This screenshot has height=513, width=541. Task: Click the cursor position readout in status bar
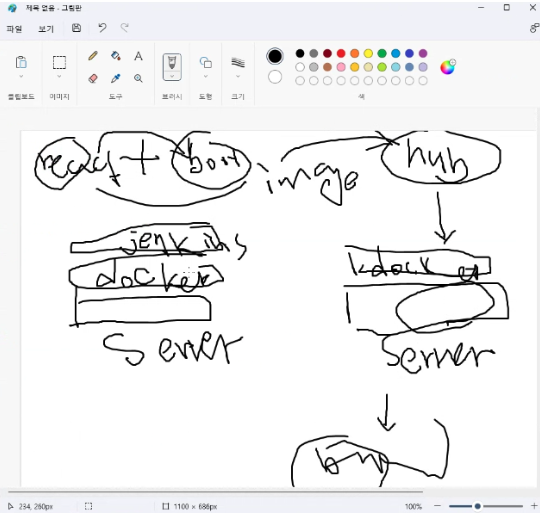click(36, 506)
